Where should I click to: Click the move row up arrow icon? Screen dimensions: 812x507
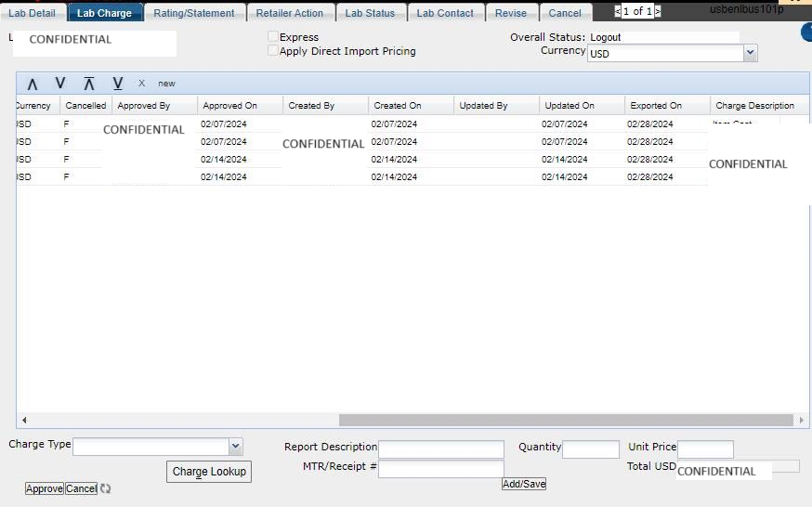click(33, 84)
